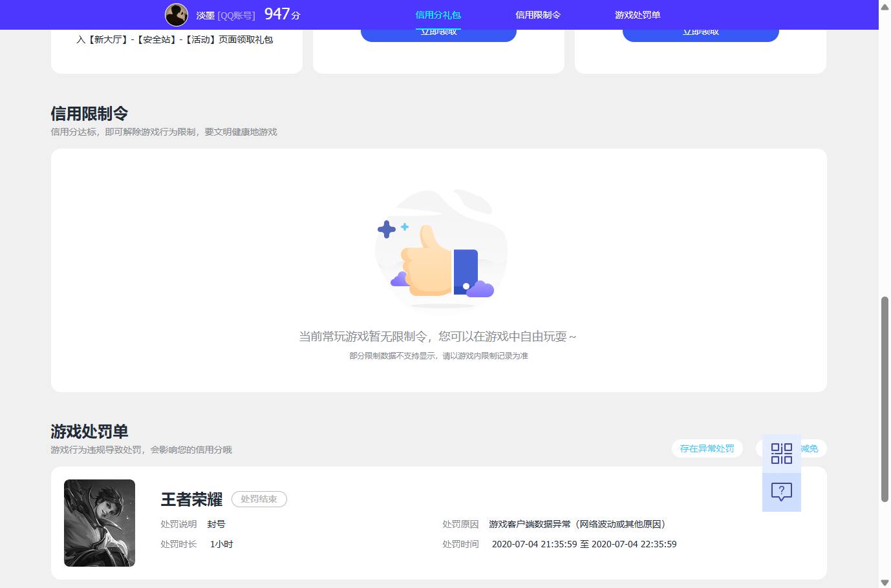Switch to the 信用限制令 tab
The width and height of the screenshot is (891, 588).
click(539, 15)
